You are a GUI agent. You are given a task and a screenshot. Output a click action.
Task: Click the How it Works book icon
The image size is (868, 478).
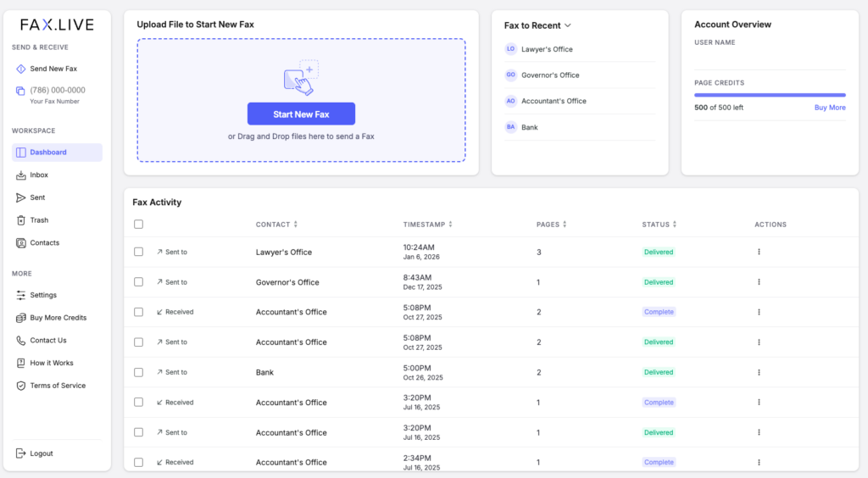21,363
